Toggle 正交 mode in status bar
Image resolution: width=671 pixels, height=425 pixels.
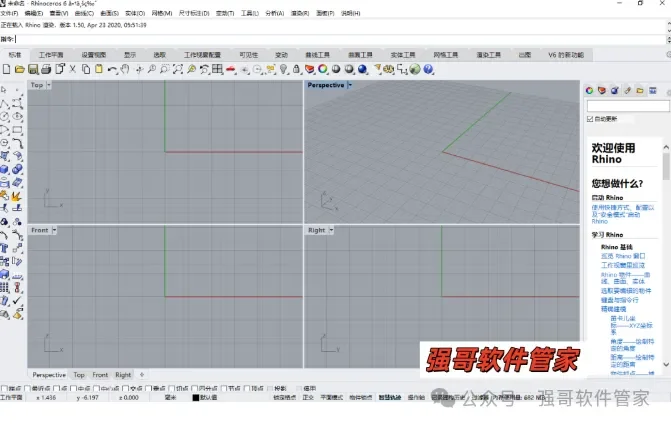tap(308, 398)
